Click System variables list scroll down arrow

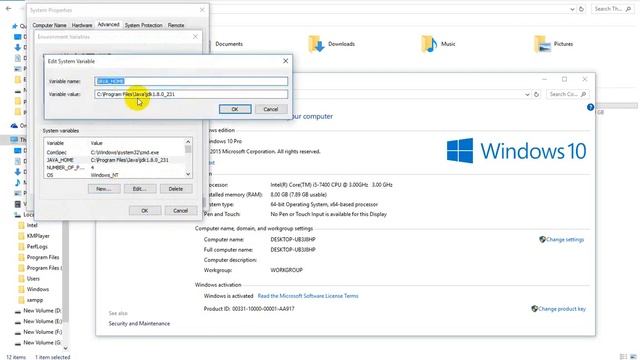pos(188,174)
